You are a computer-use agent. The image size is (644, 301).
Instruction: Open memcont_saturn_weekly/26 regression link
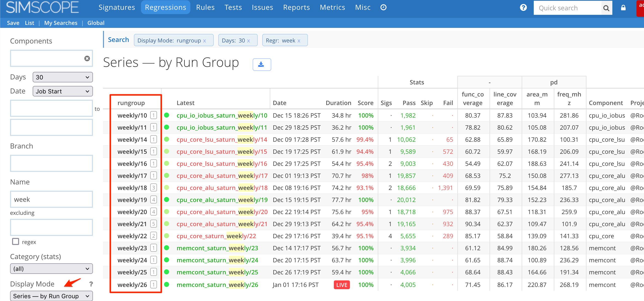[x=217, y=285]
